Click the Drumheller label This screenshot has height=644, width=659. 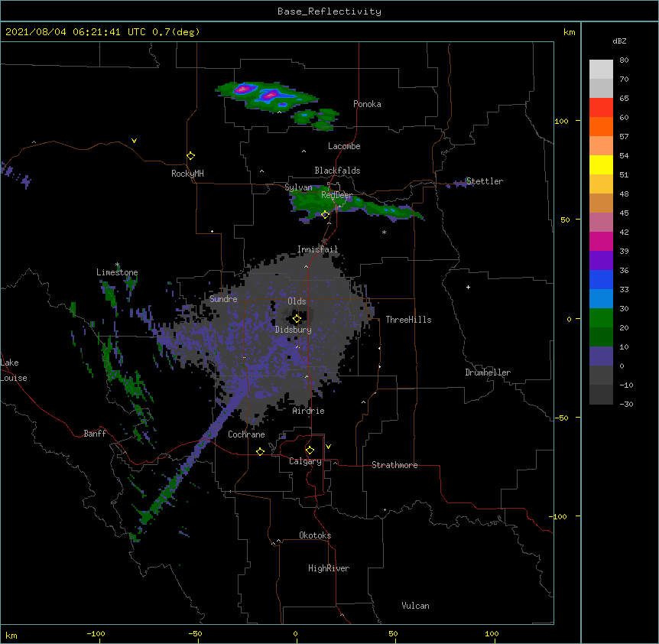(488, 372)
